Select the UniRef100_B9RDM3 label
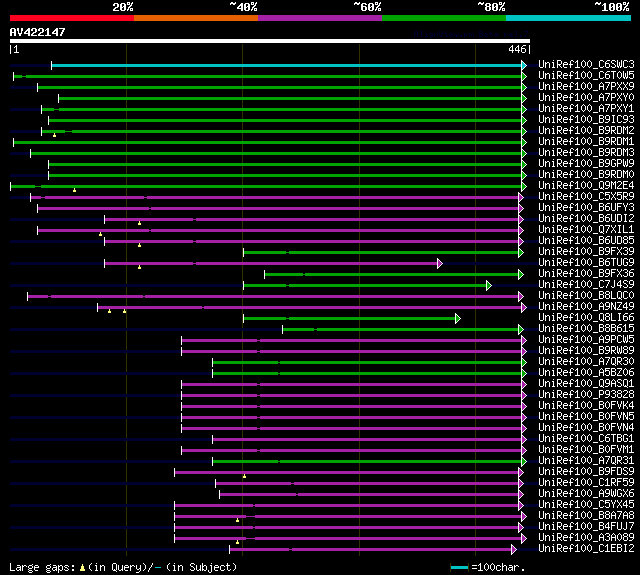640x575 pixels. coord(586,153)
